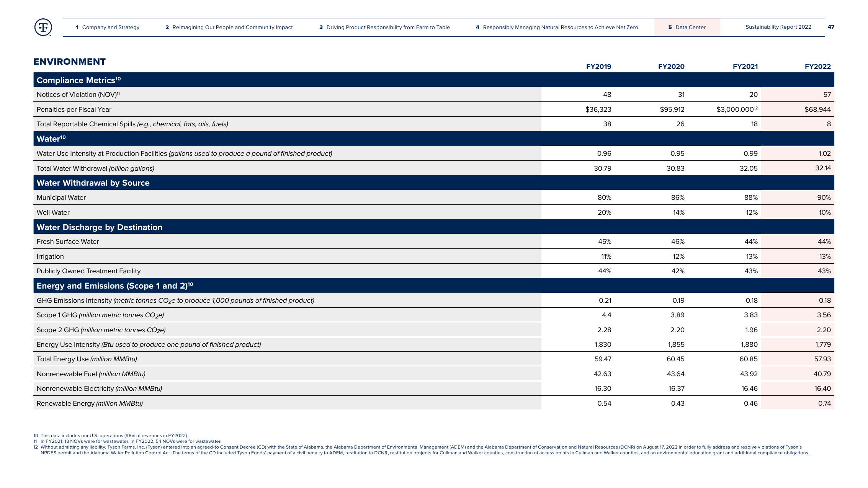The image size is (868, 488).
Task: Click the ENVIRONMENT page heading
Action: [x=70, y=62]
